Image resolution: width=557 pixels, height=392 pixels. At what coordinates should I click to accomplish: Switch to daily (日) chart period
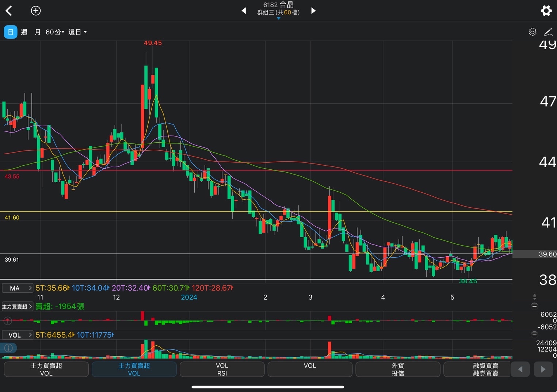(11, 32)
